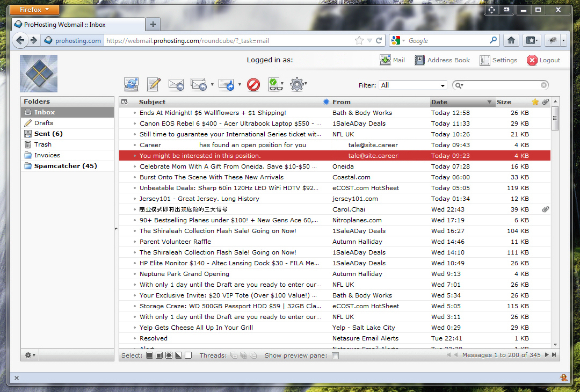Jump to last page of messages arrow
This screenshot has height=392, width=580.
pos(554,355)
